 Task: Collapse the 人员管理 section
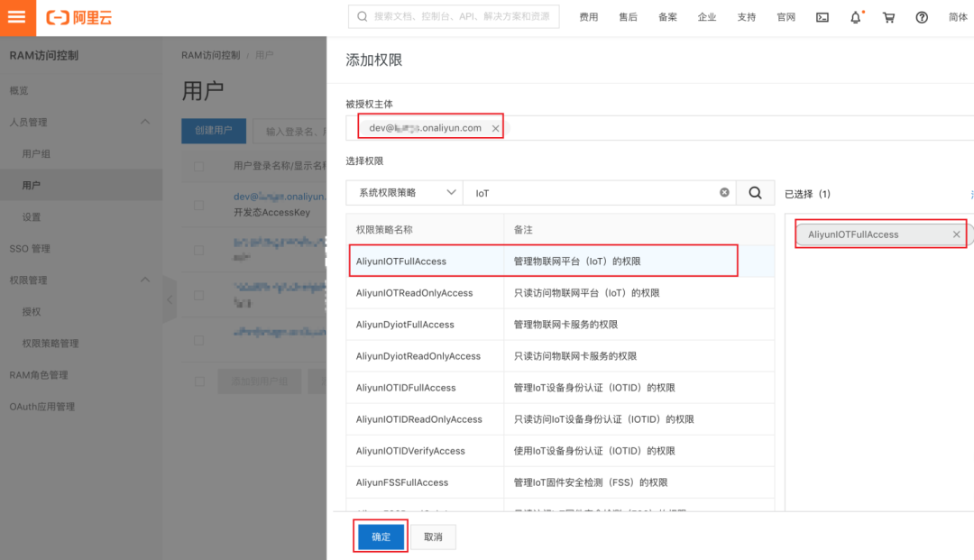145,122
